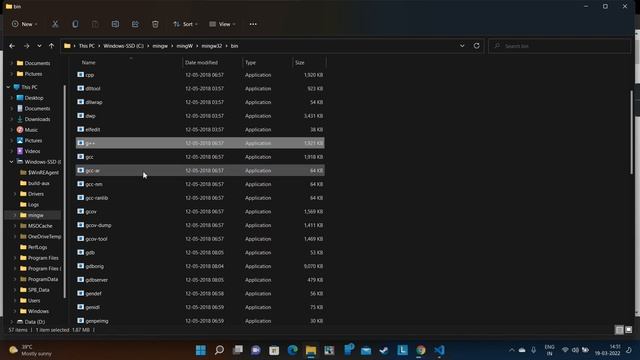The width and height of the screenshot is (640, 360).
Task: Click the Search bin input field
Action: point(559,46)
